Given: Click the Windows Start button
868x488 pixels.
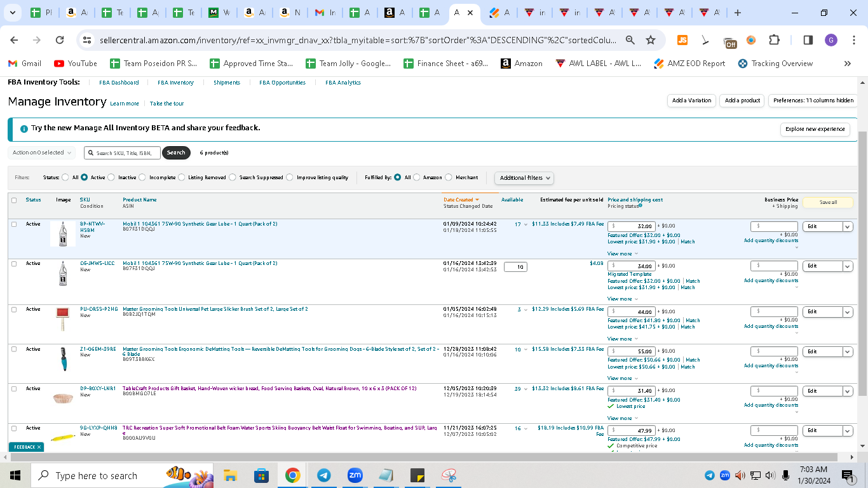Looking at the screenshot, I should coord(15,475).
